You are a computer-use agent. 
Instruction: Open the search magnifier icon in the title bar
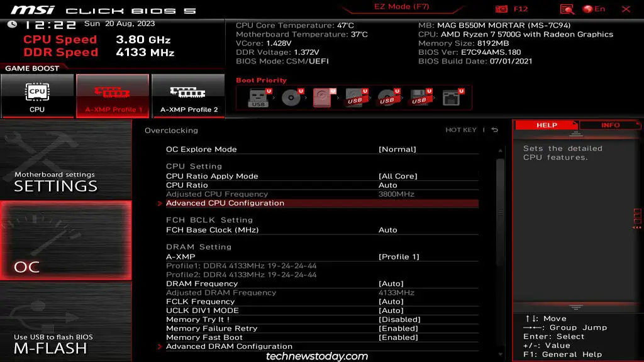566,9
